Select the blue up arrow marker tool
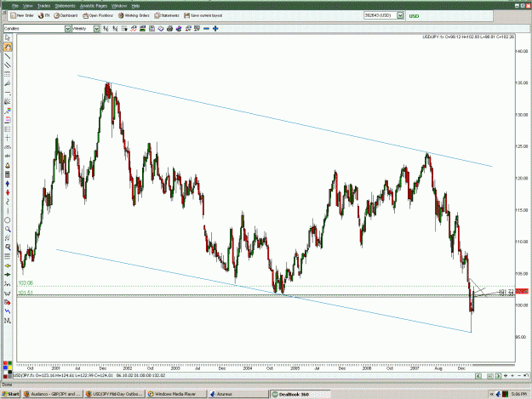This screenshot has width=532, height=399. 8,184
